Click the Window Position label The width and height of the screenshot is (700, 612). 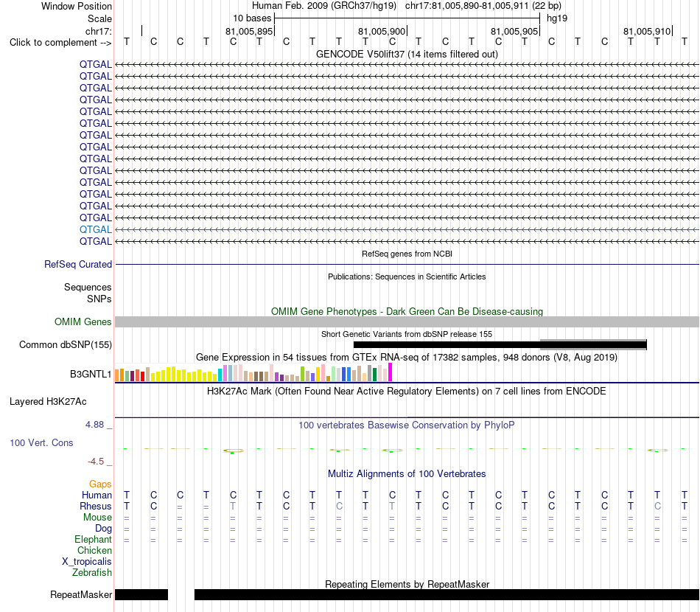click(77, 6)
